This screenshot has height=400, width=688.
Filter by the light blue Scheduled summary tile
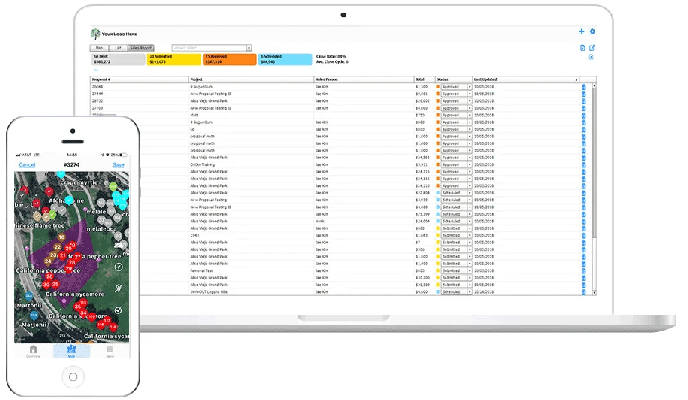pyautogui.click(x=285, y=59)
